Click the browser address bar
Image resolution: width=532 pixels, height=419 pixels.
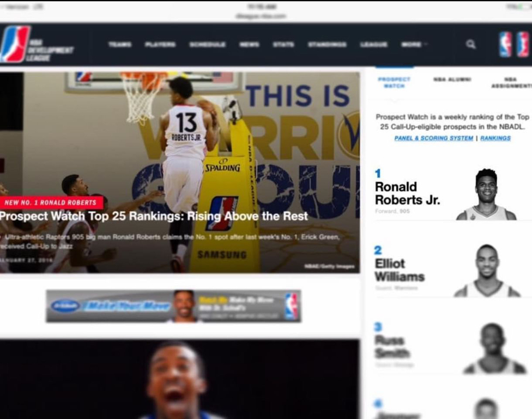coord(261,16)
